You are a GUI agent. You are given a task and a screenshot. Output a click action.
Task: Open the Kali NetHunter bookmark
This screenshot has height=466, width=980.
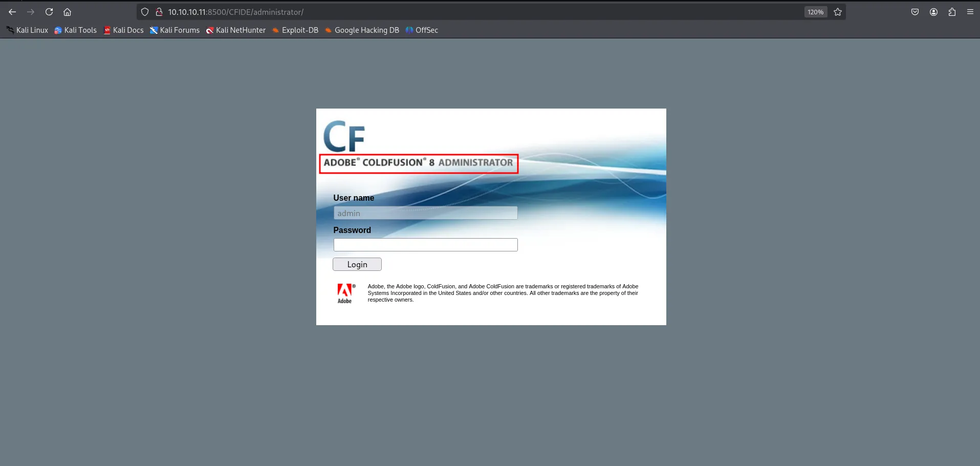click(x=236, y=30)
